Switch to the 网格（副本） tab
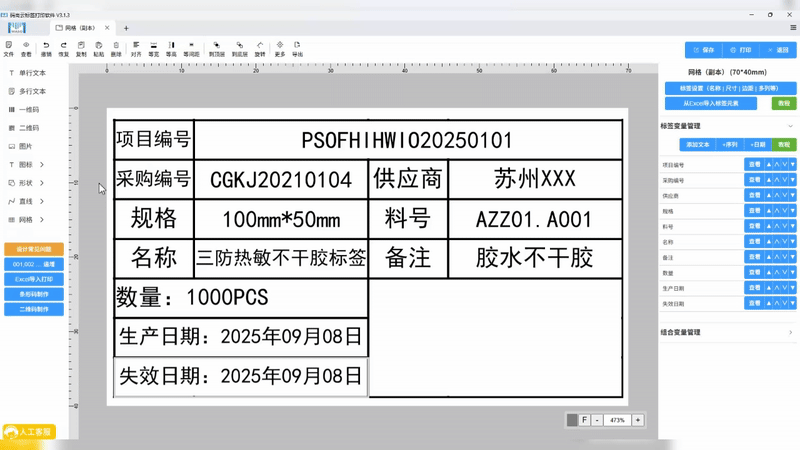Viewport: 800px width, 450px height. 82,28
